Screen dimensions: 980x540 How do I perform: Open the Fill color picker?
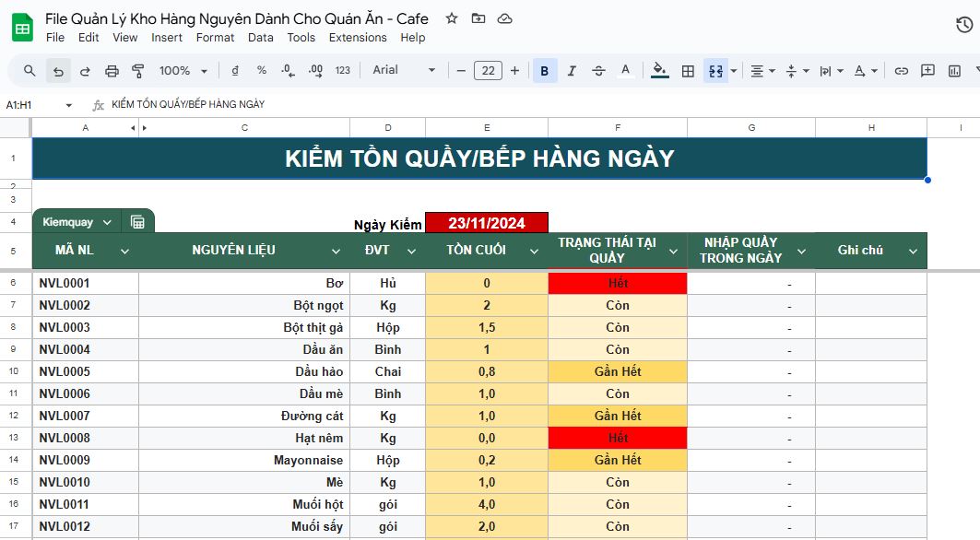659,71
